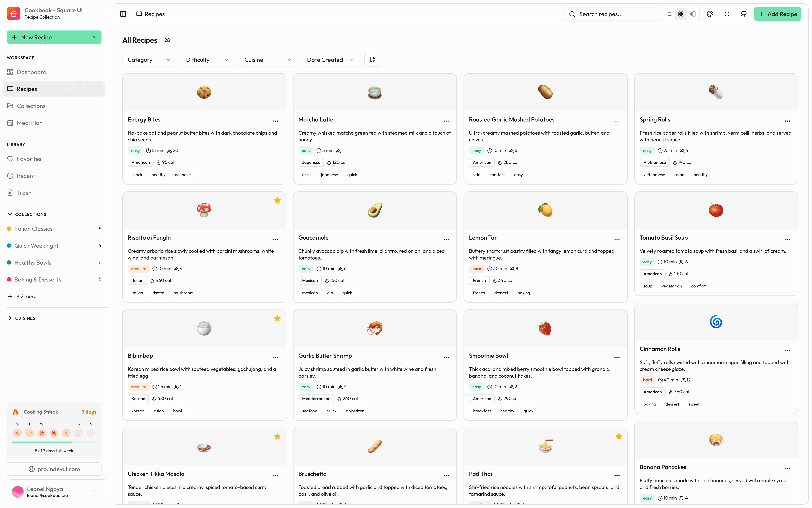Open Energy Bites more options menu
812x508 pixels.
(x=275, y=121)
